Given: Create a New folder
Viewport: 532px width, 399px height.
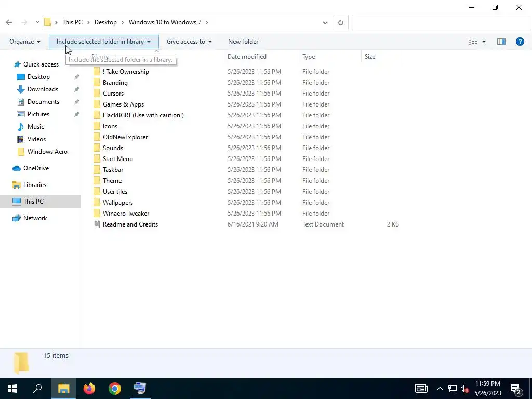Looking at the screenshot, I should [243, 42].
